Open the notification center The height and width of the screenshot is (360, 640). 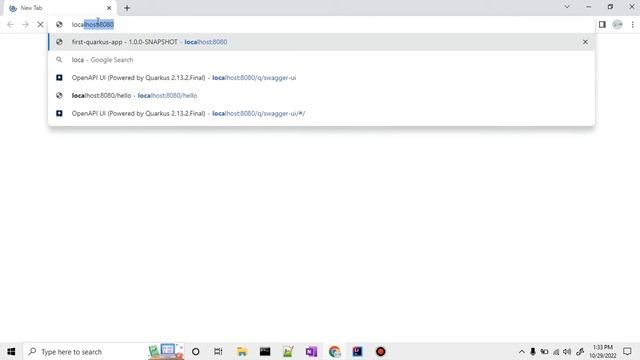(627, 351)
